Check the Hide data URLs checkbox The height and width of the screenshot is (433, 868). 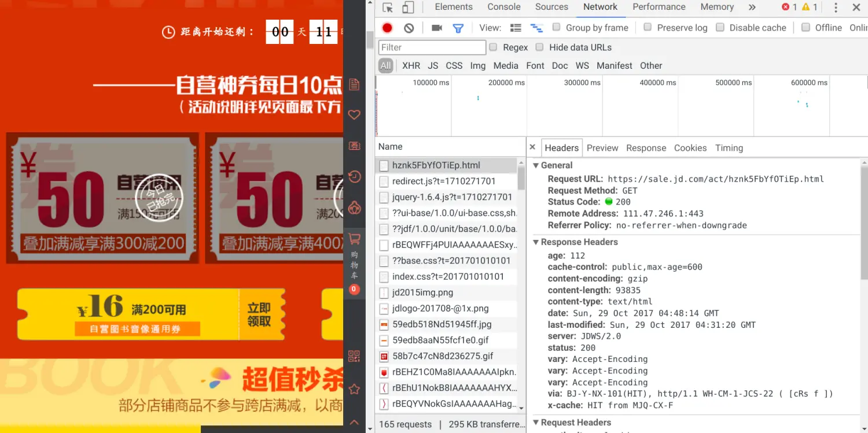539,47
